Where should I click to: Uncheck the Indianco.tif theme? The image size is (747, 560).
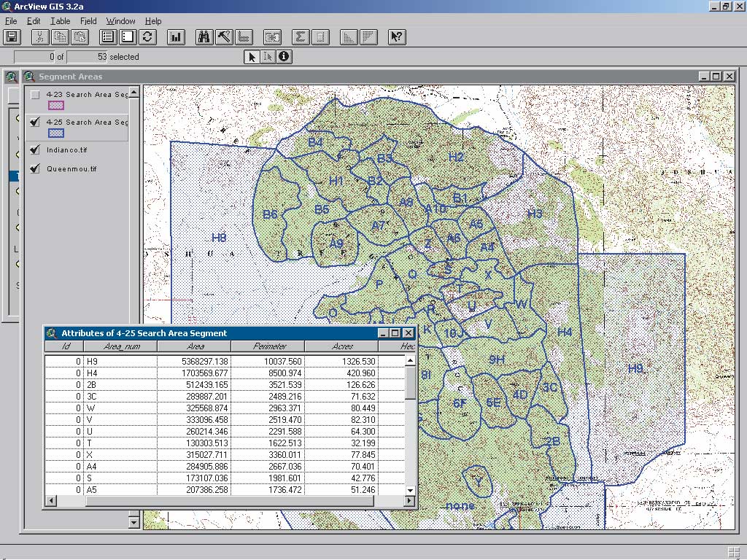tap(35, 150)
